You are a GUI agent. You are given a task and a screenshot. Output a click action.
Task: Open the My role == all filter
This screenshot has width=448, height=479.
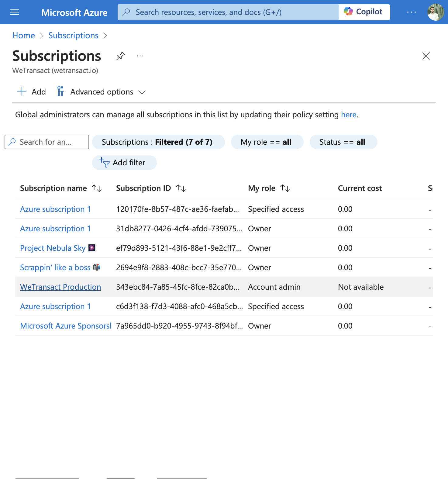pos(267,142)
